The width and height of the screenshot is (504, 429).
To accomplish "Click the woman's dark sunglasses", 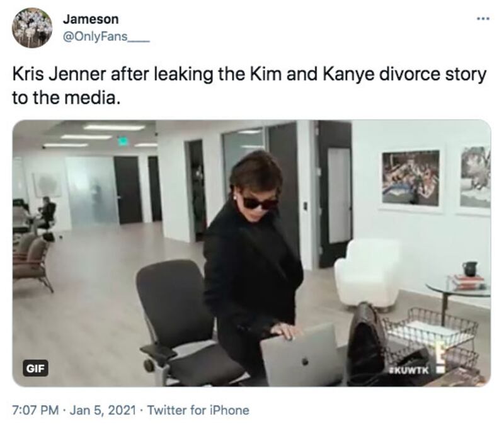I will 260,203.
